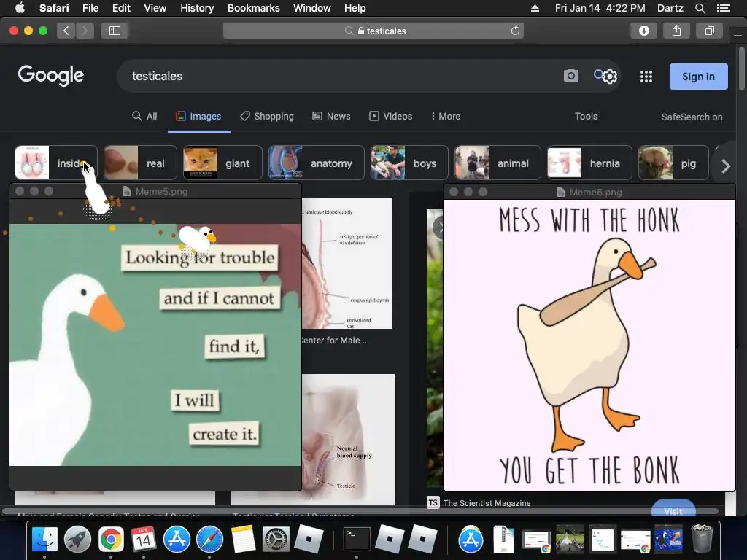The image size is (747, 560).
Task: Open System Preferences from the Dock
Action: click(x=276, y=540)
